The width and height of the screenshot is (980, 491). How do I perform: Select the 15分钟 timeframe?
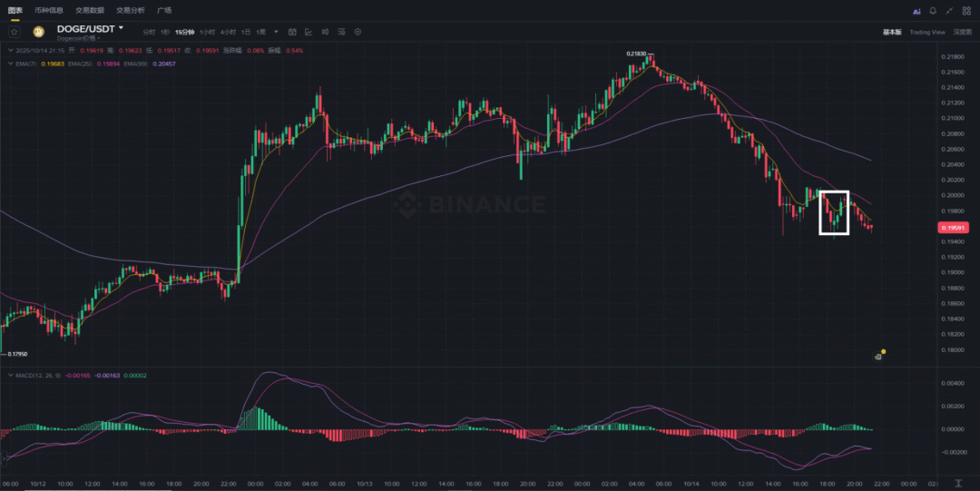(186, 32)
